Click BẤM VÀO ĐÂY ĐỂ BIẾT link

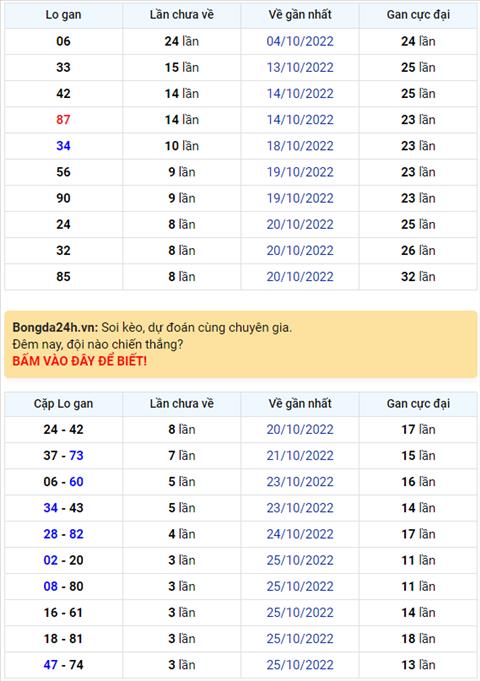pos(79,361)
